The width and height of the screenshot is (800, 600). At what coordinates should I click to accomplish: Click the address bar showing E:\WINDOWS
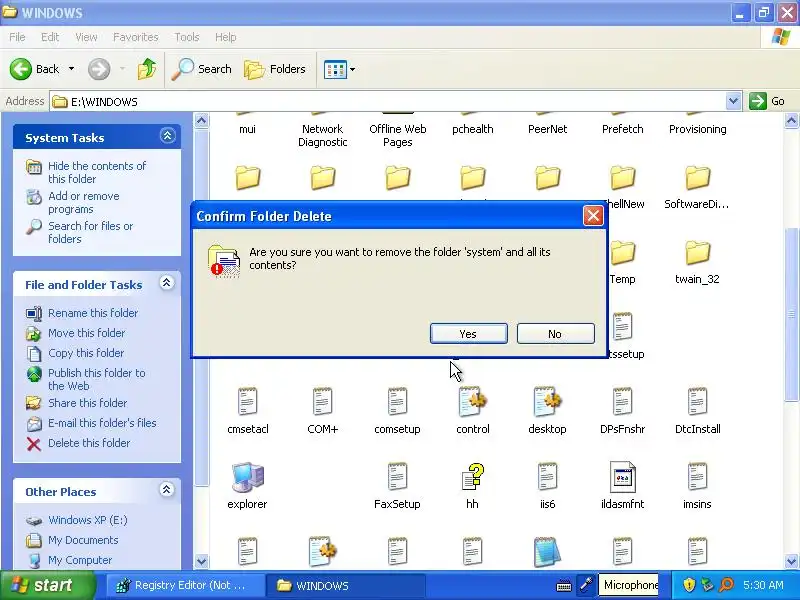[x=388, y=102]
